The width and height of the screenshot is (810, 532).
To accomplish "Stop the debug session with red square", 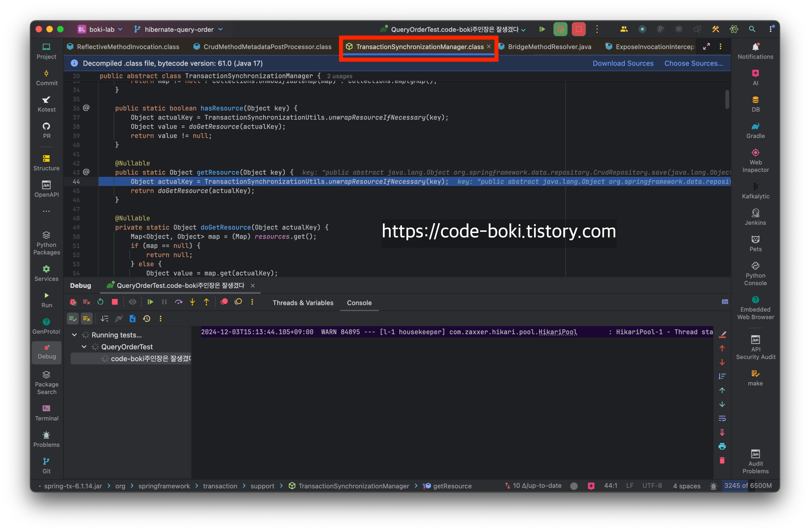I will tap(115, 302).
